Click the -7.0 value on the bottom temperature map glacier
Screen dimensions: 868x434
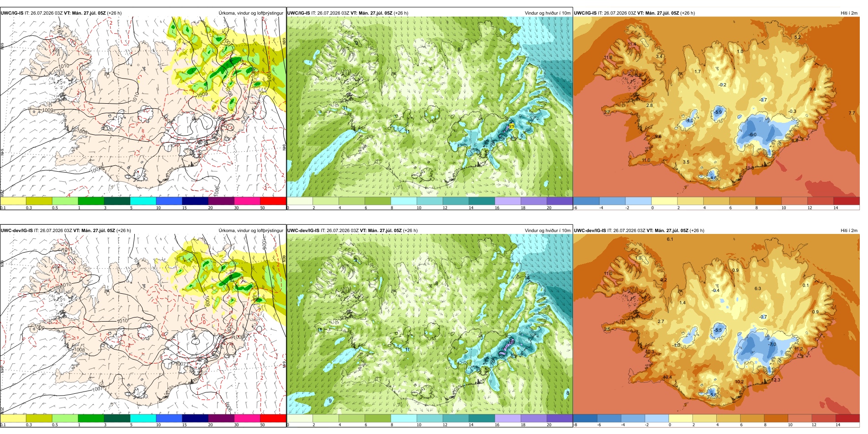point(772,344)
